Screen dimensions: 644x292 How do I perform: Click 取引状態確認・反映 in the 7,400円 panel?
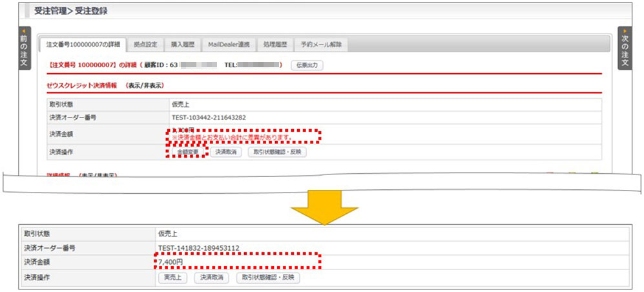(x=268, y=278)
